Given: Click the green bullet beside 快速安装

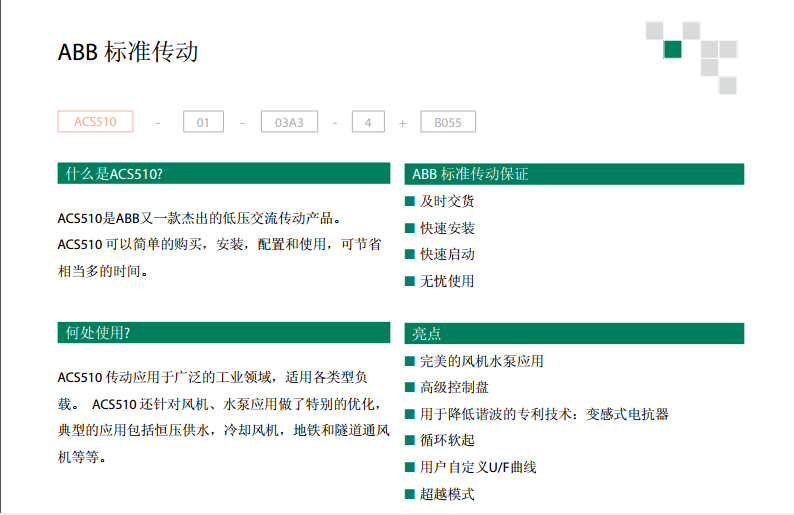Looking at the screenshot, I should pyautogui.click(x=410, y=228).
